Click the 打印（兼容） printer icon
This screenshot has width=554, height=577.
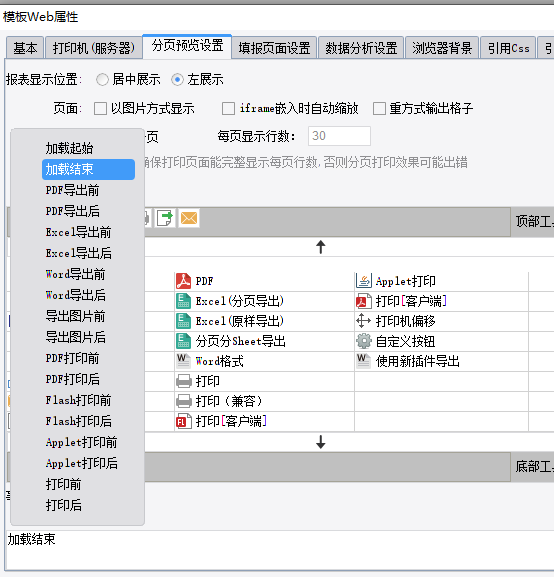(x=184, y=401)
